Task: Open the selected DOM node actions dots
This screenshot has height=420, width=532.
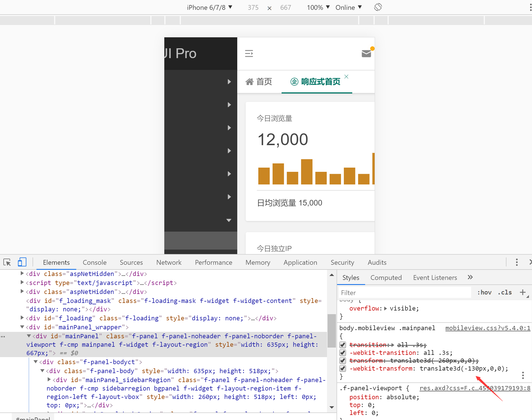Action: (x=3, y=336)
